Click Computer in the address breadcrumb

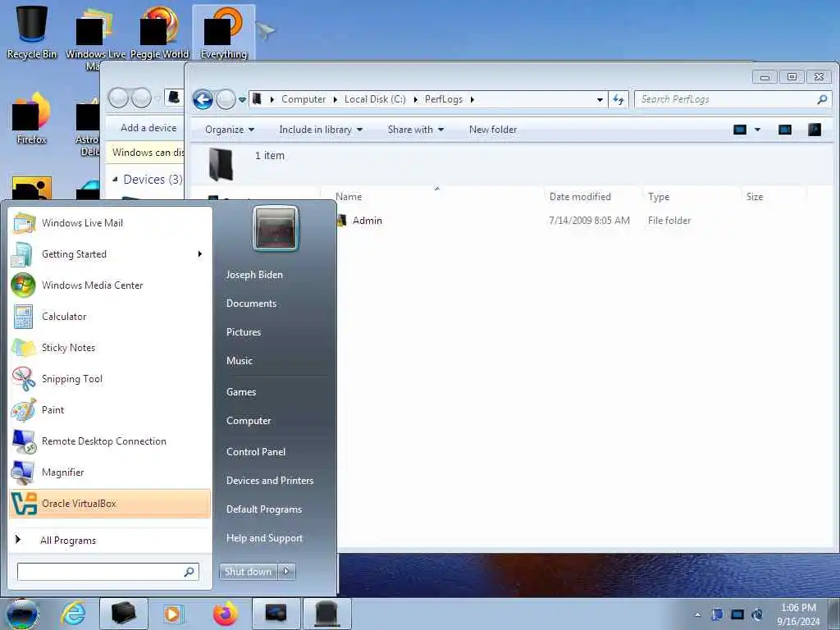pos(304,99)
